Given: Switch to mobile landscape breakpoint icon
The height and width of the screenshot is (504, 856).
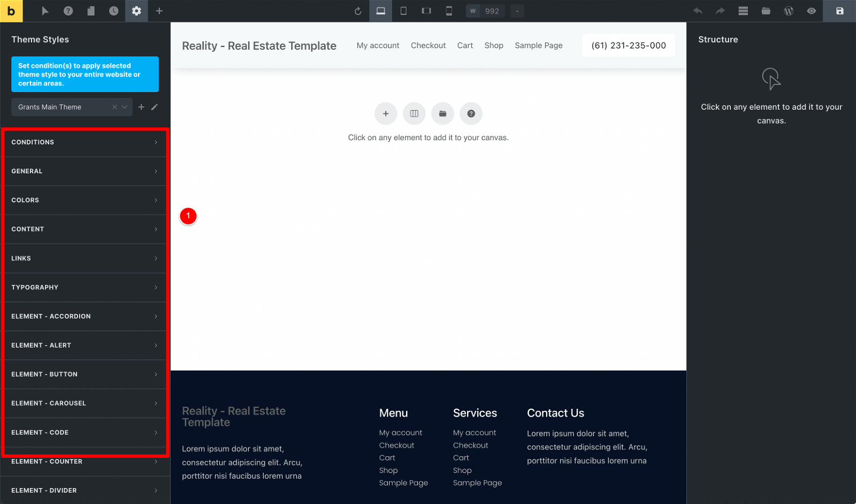Looking at the screenshot, I should [x=426, y=11].
